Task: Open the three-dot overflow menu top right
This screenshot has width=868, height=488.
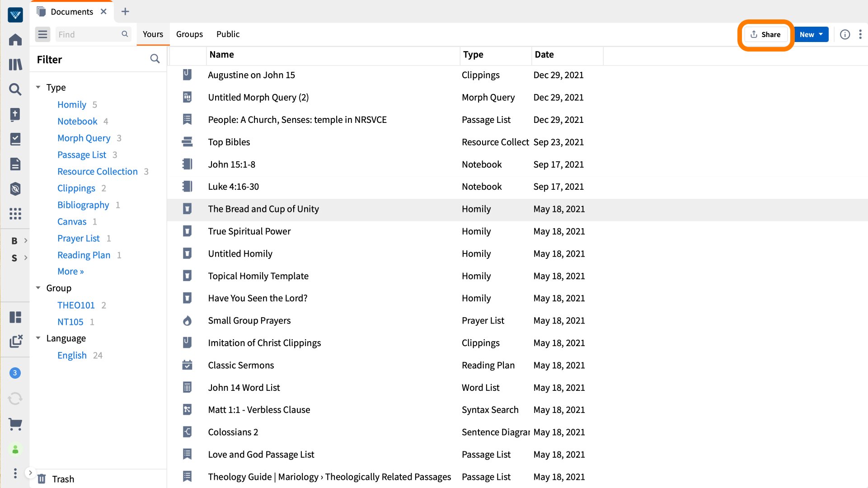Action: point(861,34)
